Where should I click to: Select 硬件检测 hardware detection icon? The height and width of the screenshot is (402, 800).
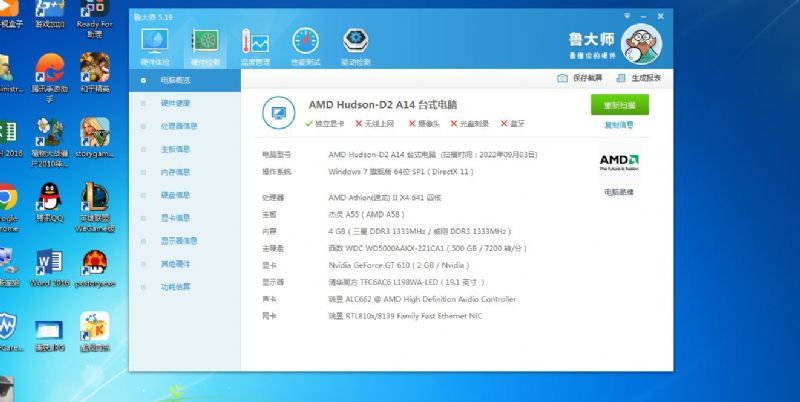[x=206, y=44]
